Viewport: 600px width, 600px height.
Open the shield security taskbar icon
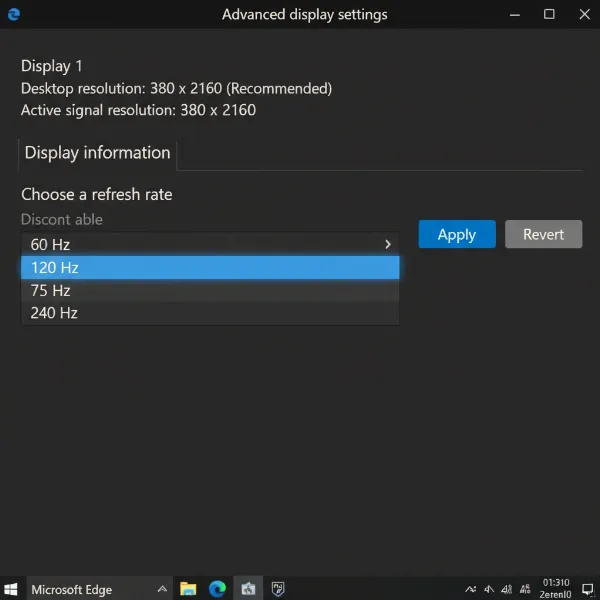[278, 589]
